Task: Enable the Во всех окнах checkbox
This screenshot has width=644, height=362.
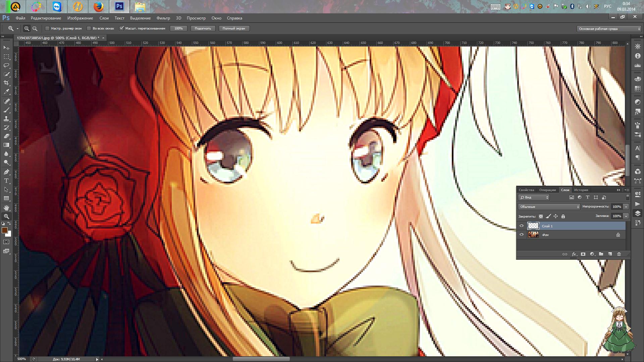Action: [89, 28]
